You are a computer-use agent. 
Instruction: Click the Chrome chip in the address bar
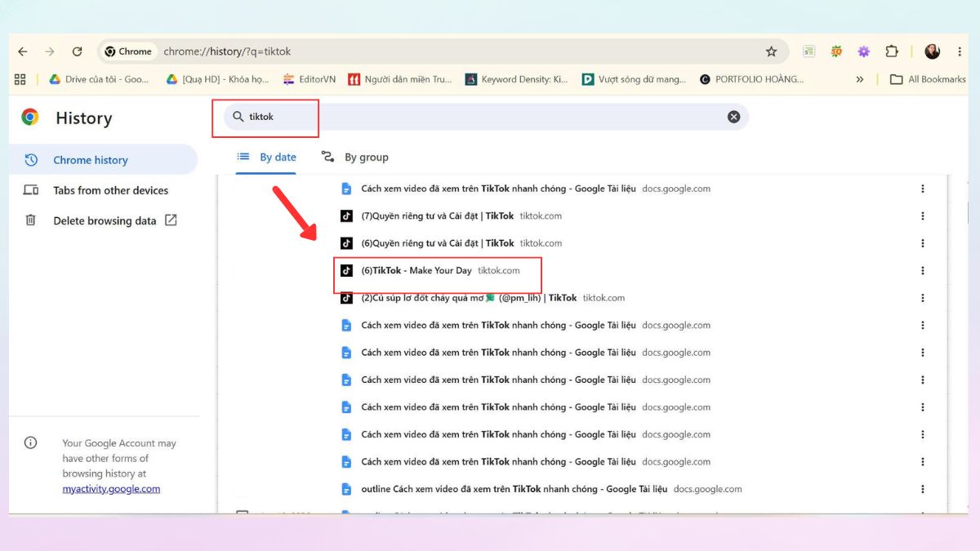128,51
